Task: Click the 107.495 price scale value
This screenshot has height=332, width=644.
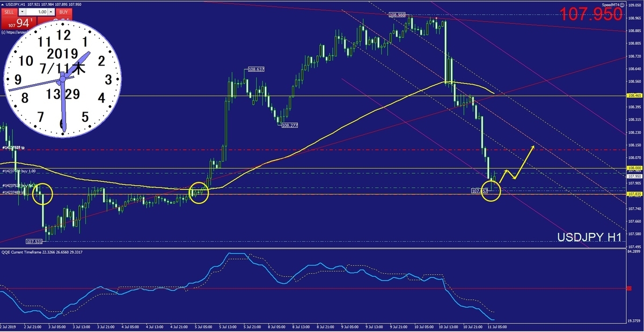Action: point(634,247)
